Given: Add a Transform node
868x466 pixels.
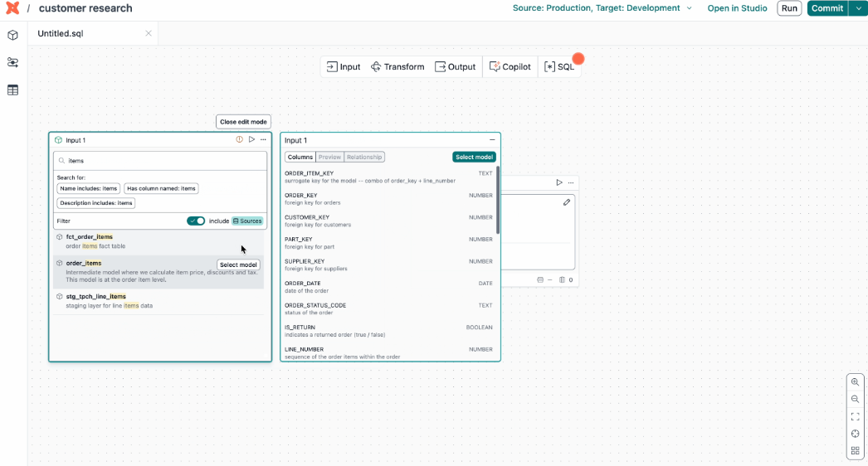Looking at the screenshot, I should pyautogui.click(x=397, y=67).
